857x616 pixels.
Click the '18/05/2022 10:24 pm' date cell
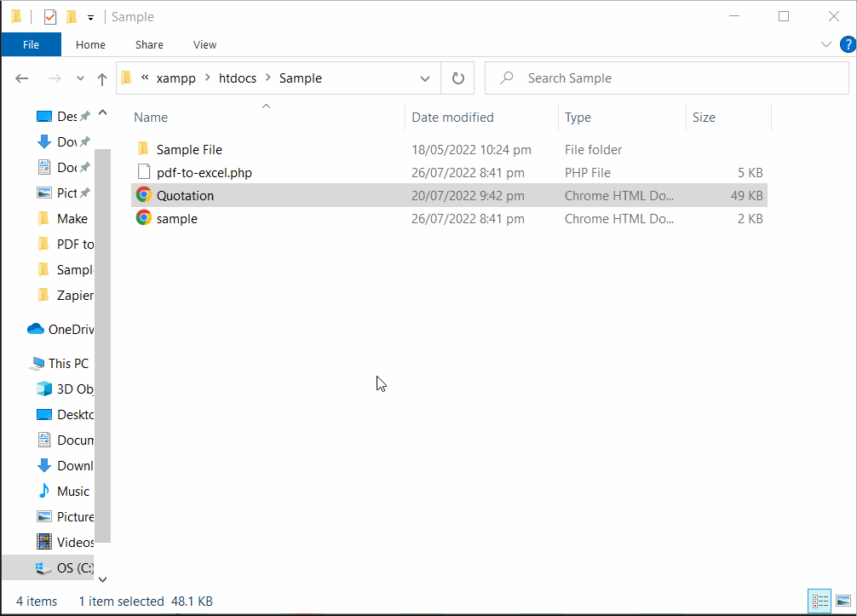pos(471,150)
